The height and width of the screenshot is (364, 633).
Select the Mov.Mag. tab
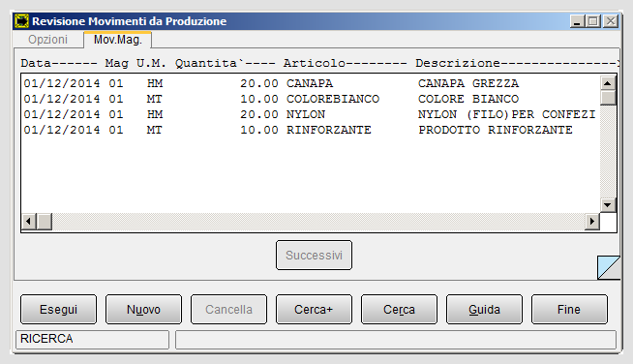(117, 40)
